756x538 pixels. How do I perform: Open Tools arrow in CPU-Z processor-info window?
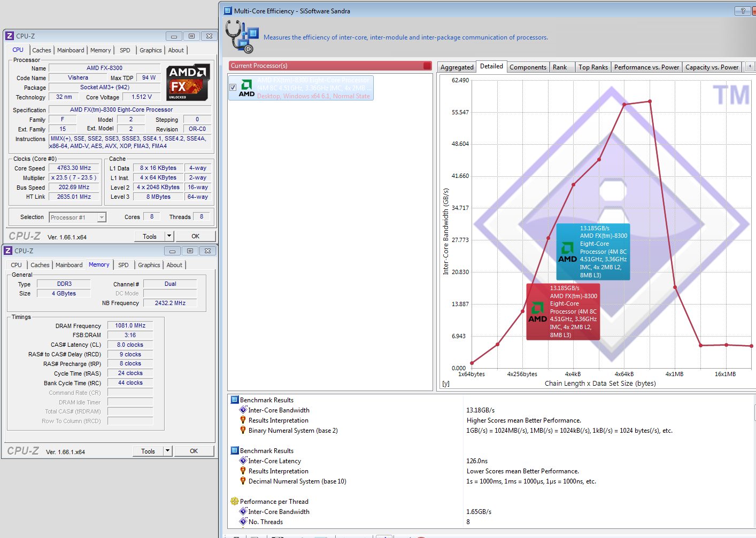click(x=169, y=236)
